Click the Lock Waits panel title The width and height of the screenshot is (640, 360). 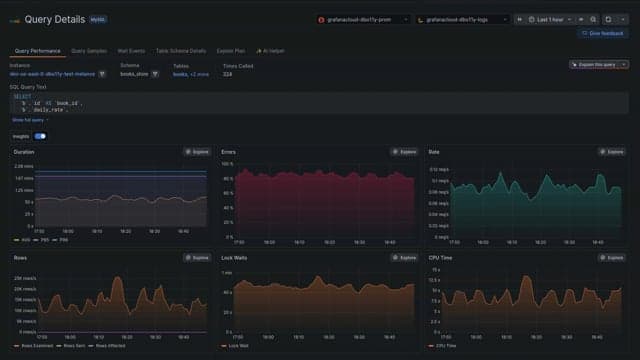234,258
